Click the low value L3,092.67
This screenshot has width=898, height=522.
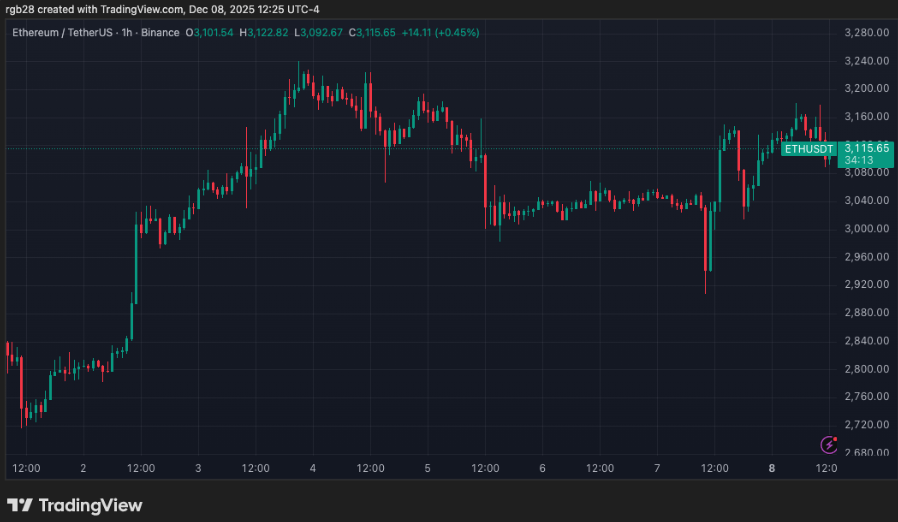click(x=318, y=33)
